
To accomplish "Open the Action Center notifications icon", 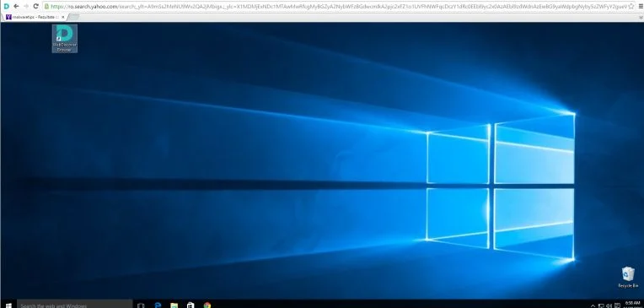I will pos(617,305).
